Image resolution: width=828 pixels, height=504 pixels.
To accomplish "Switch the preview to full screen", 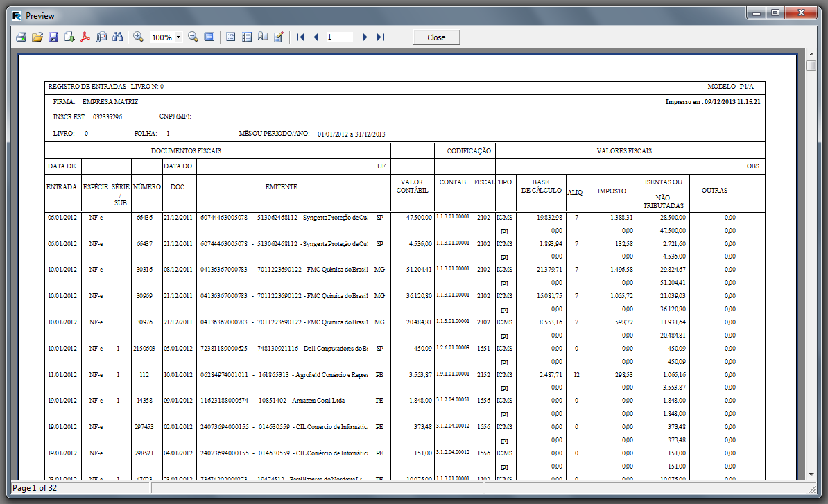I will [x=209, y=37].
